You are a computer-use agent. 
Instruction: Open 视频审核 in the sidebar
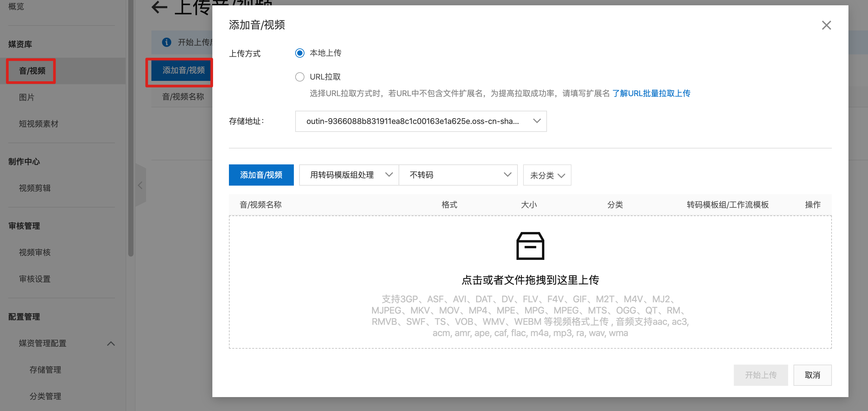35,252
